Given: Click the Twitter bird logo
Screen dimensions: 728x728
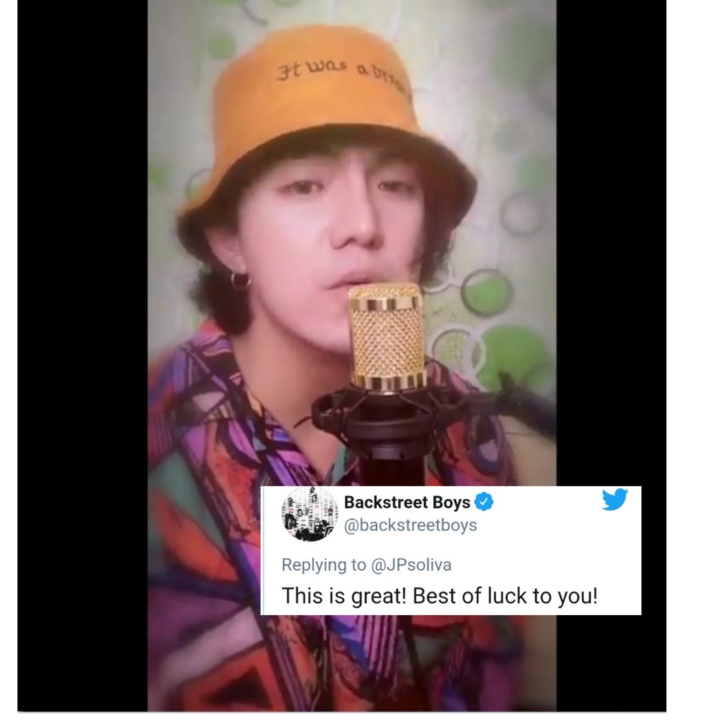Looking at the screenshot, I should (614, 500).
